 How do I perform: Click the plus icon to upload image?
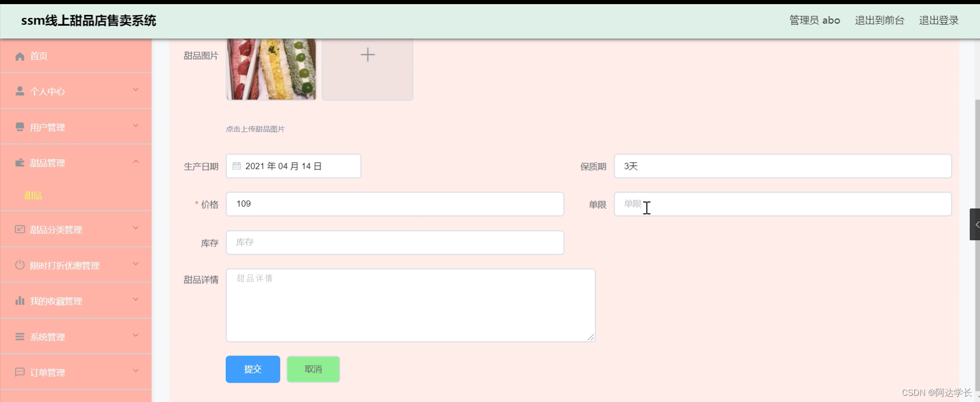pos(367,54)
